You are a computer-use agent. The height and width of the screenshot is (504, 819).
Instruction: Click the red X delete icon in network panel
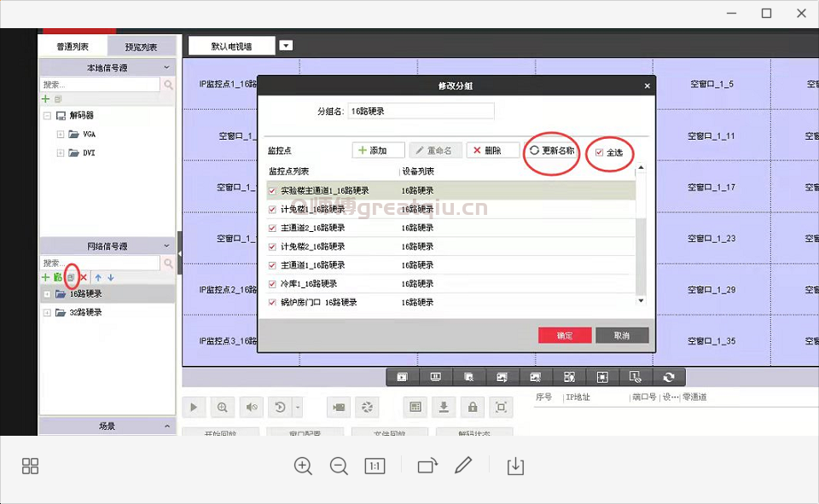[84, 277]
